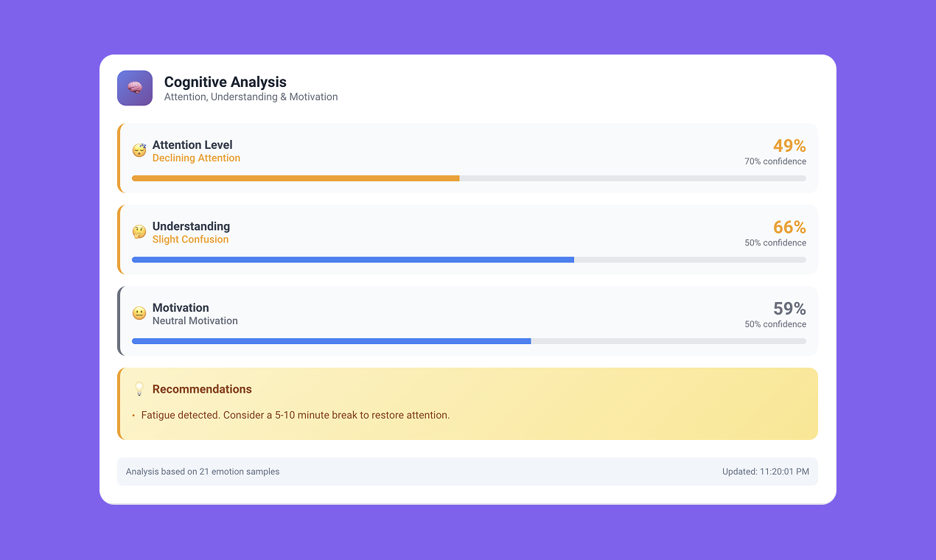Click the Slight Confusion status label

click(x=191, y=239)
